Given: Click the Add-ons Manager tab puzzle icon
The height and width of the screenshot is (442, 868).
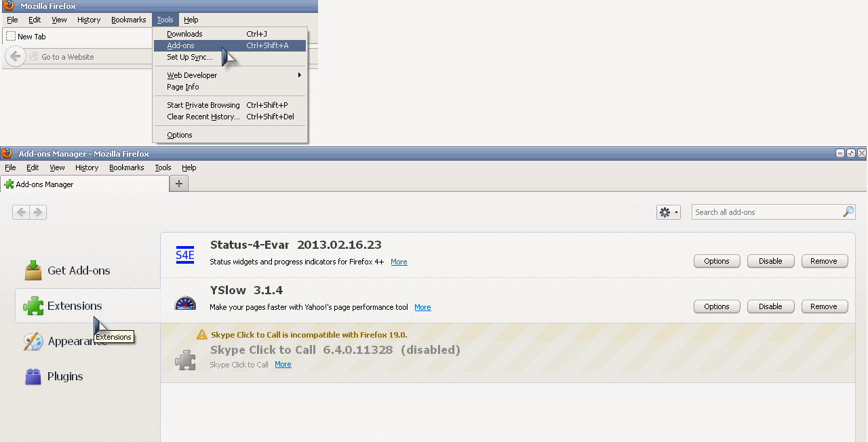Looking at the screenshot, I should pyautogui.click(x=9, y=184).
